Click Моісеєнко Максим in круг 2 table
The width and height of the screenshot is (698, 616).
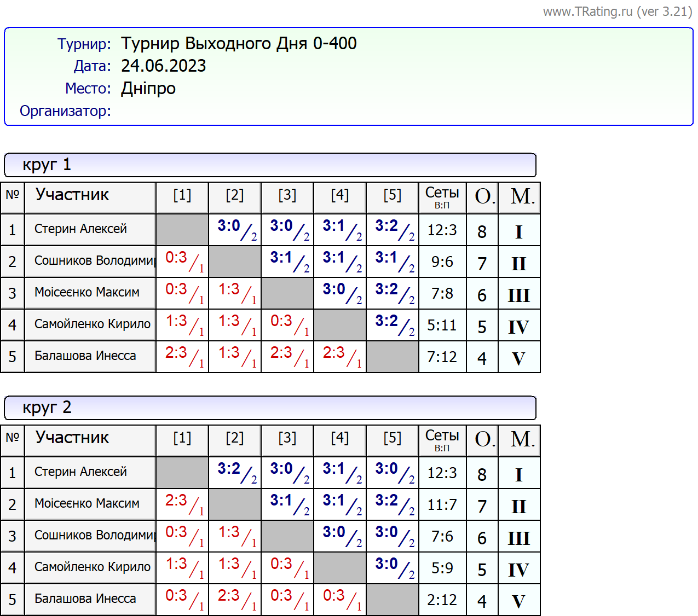click(86, 504)
